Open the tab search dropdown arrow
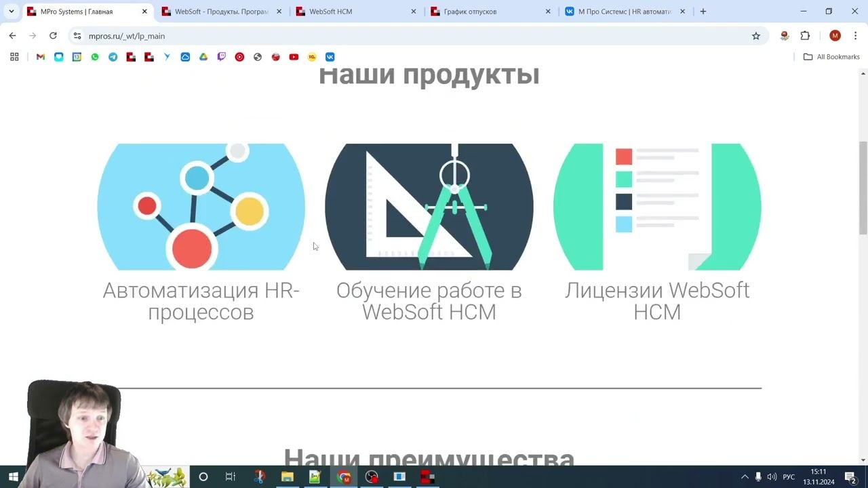The image size is (868, 488). tap(12, 12)
